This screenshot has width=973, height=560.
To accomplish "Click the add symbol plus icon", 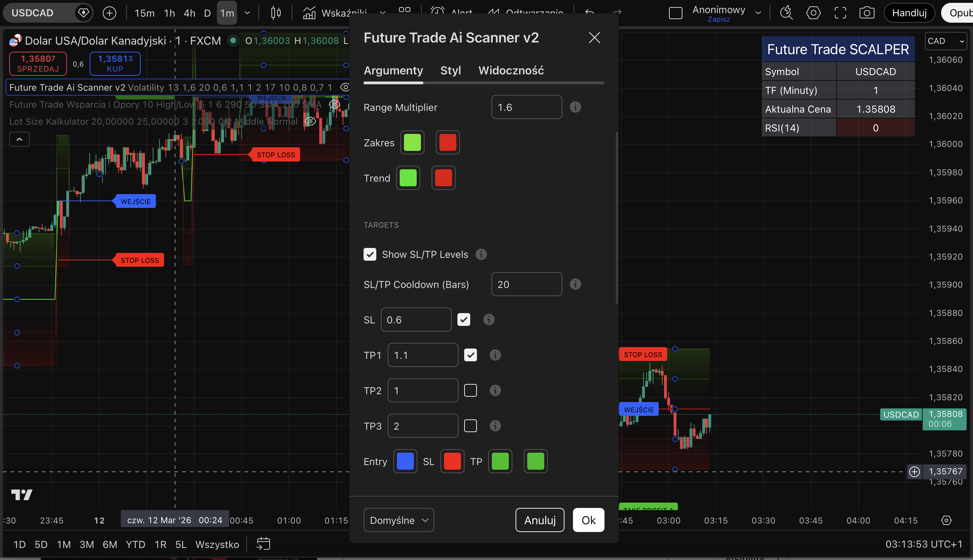I will (109, 13).
